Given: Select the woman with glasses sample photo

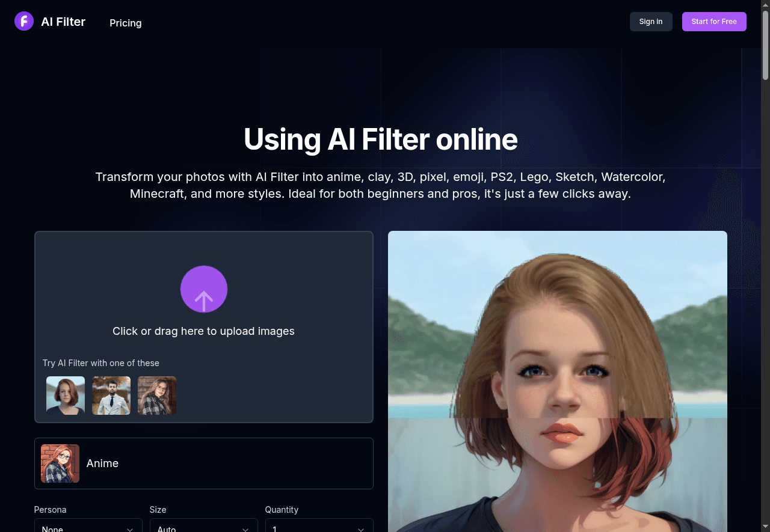Looking at the screenshot, I should (156, 396).
